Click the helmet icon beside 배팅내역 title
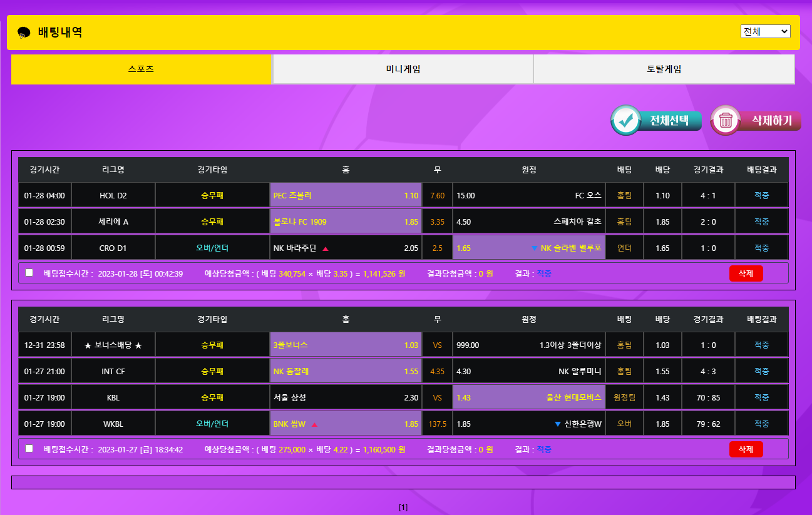 point(24,33)
